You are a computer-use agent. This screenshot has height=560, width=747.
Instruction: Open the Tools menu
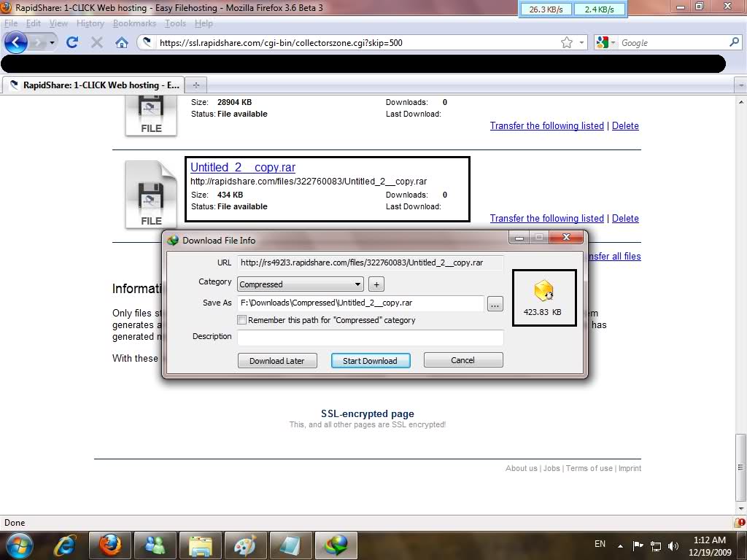click(x=175, y=23)
